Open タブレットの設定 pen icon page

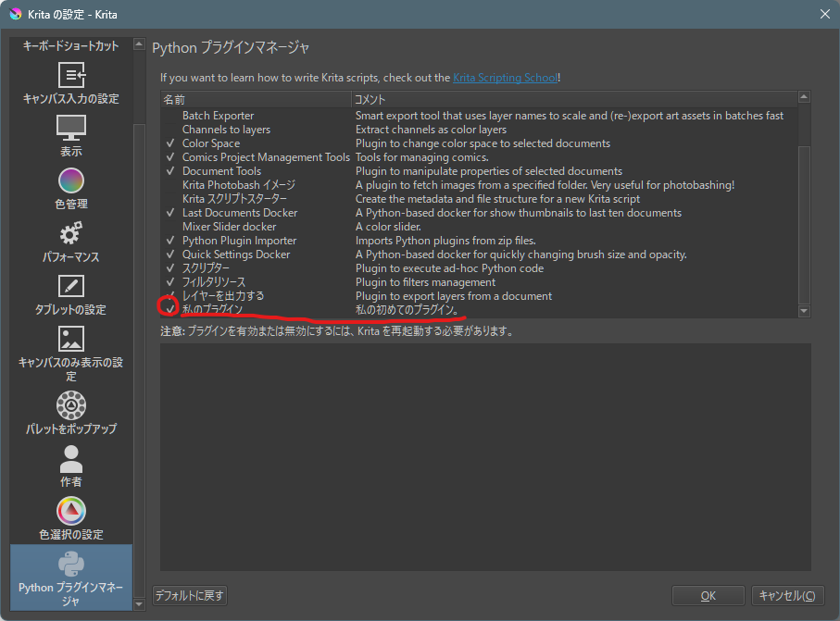click(71, 286)
